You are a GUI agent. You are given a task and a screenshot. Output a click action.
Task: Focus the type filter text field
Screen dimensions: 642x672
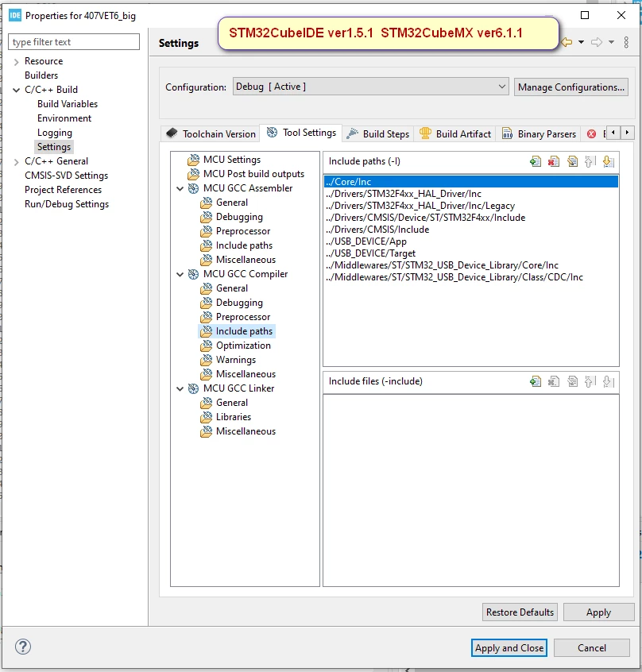click(74, 42)
